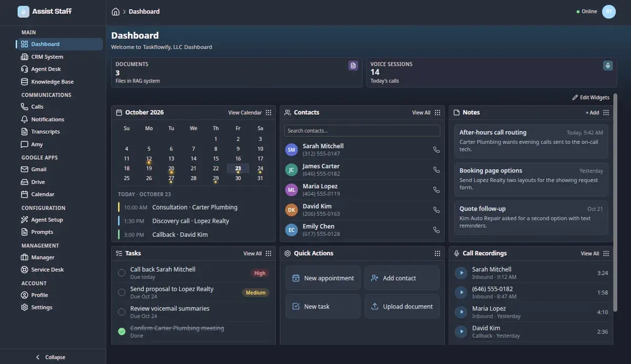The width and height of the screenshot is (631, 364).
Task: Select October 23 in calendar
Action: (x=238, y=169)
